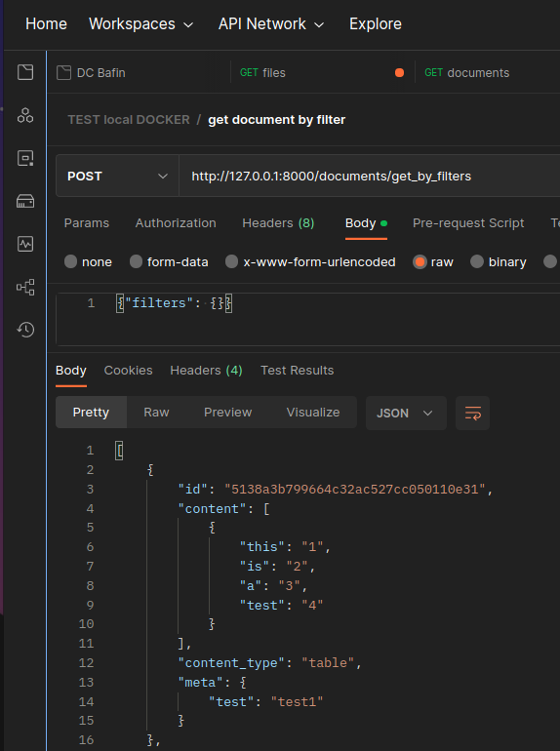Open the Workspaces dropdown menu
The image size is (560, 751).
pyautogui.click(x=140, y=24)
